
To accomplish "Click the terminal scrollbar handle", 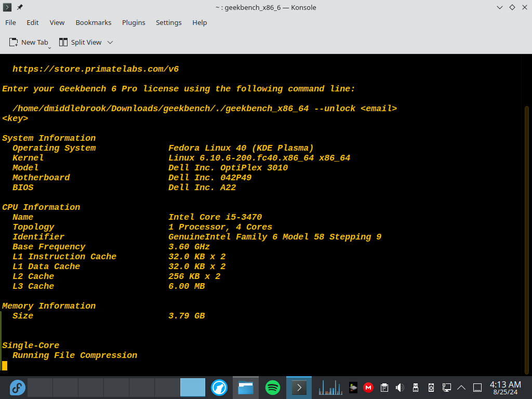I will point(527,240).
